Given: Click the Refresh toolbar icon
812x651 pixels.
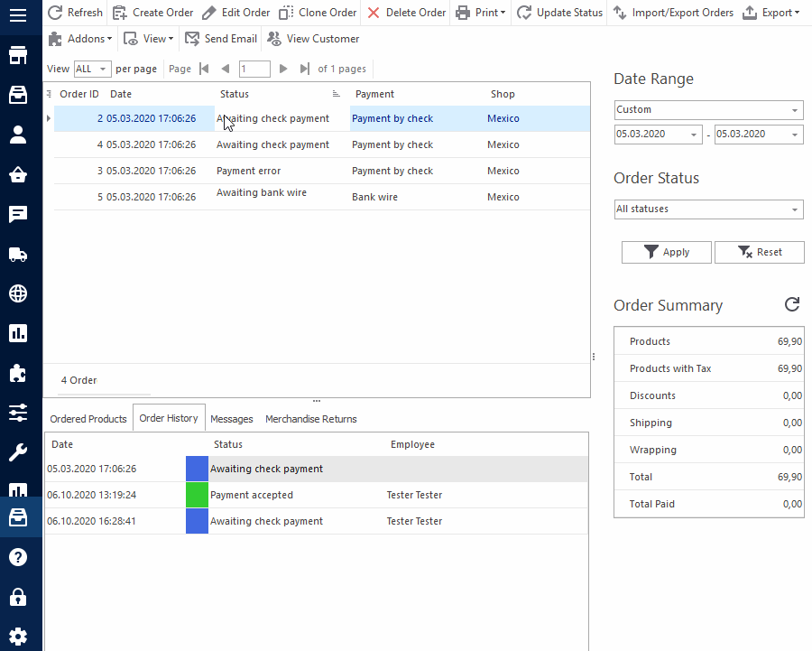Looking at the screenshot, I should click(x=55, y=13).
